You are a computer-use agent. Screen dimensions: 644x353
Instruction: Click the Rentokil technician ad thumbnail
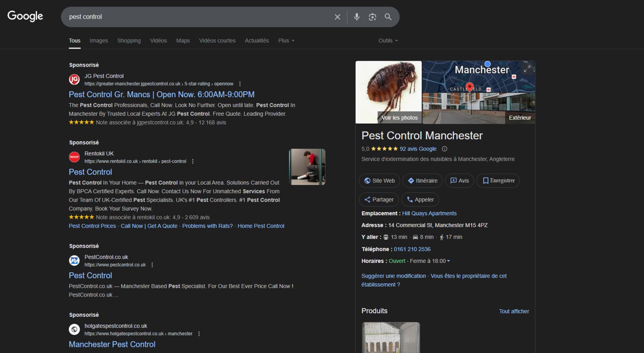(307, 167)
